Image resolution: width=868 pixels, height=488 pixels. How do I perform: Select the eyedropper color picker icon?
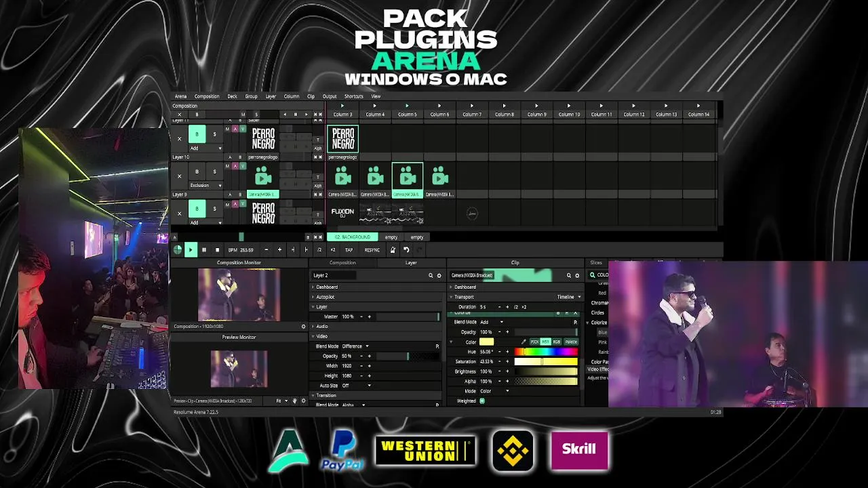[x=524, y=342]
